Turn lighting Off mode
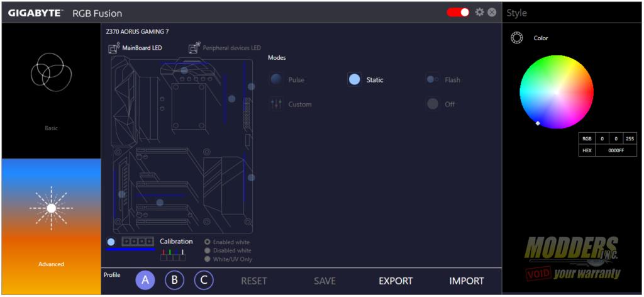 tap(441, 104)
